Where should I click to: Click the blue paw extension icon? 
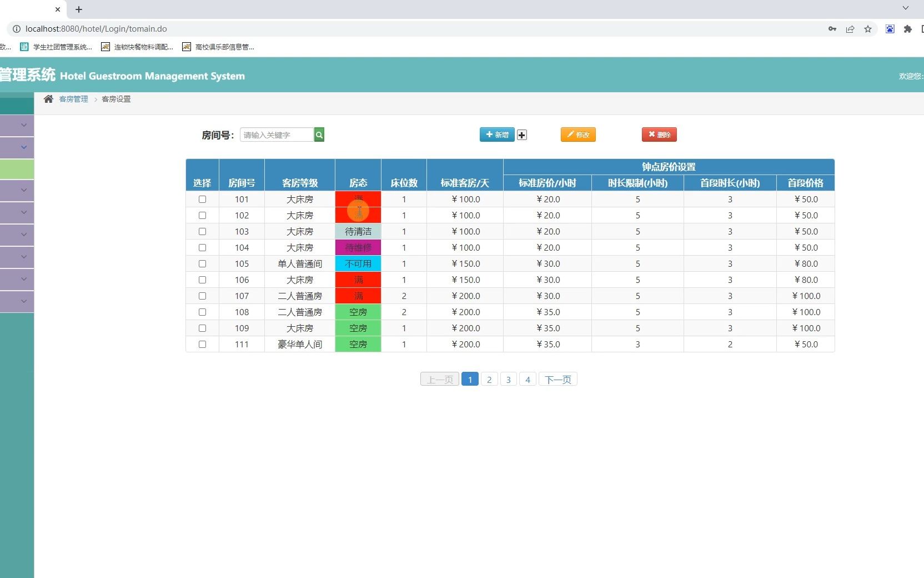[890, 29]
